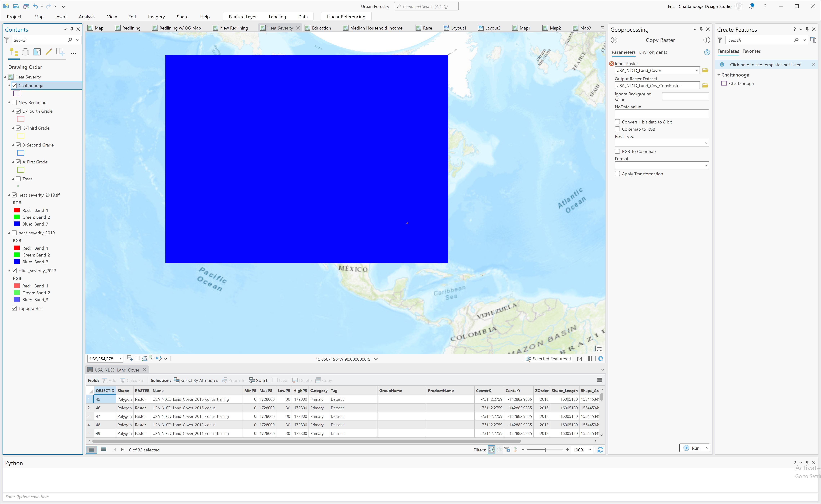Open the Imagery menu in the ribbon
821x504 pixels.
[156, 17]
